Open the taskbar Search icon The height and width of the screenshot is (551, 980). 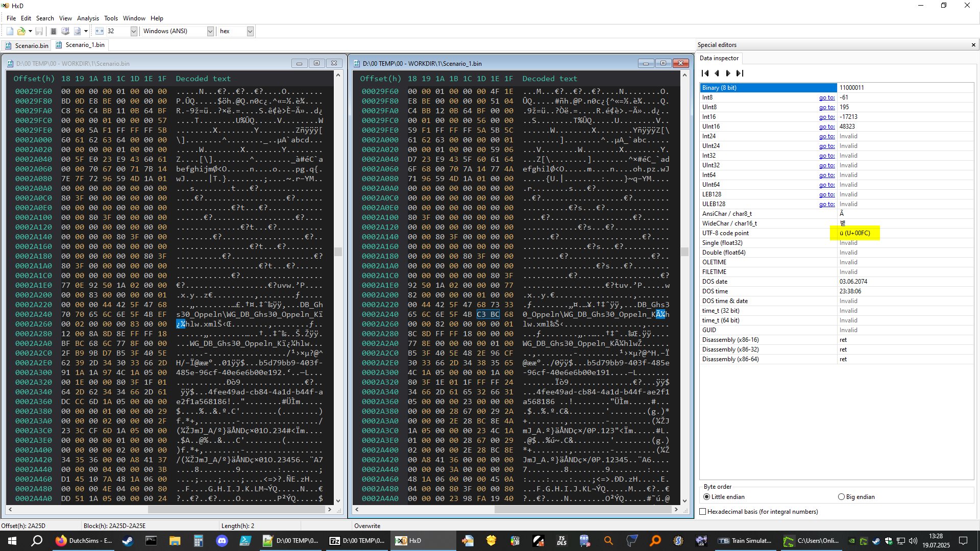click(x=37, y=540)
